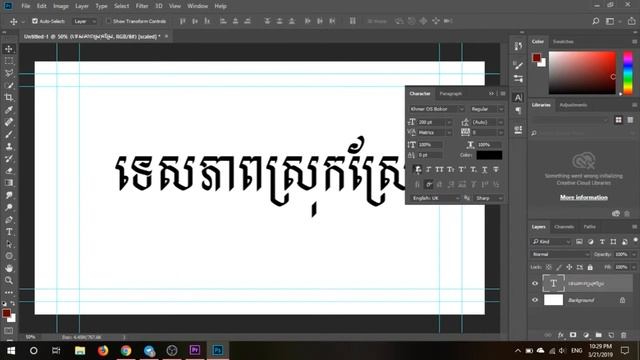Add a layer style with fx
The image size is (640, 360).
[561, 335]
